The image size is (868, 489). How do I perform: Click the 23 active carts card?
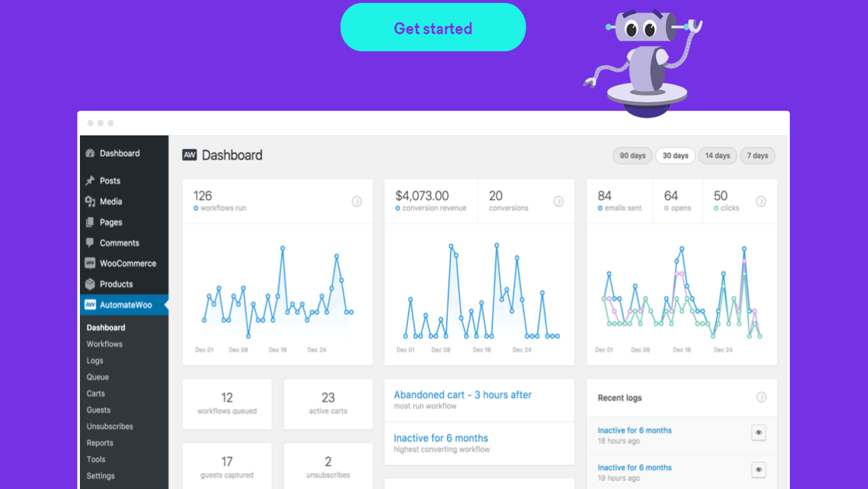(x=328, y=405)
